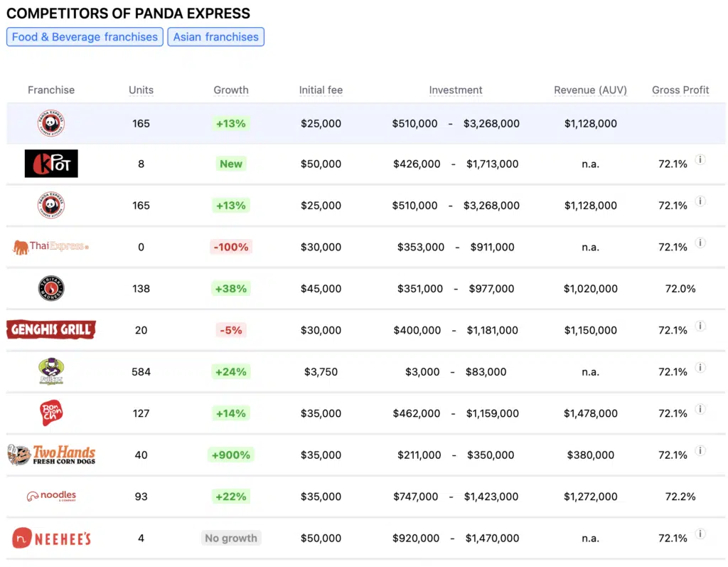Switch to the Food & Beverage franchises filter
The width and height of the screenshot is (728, 567).
click(84, 36)
